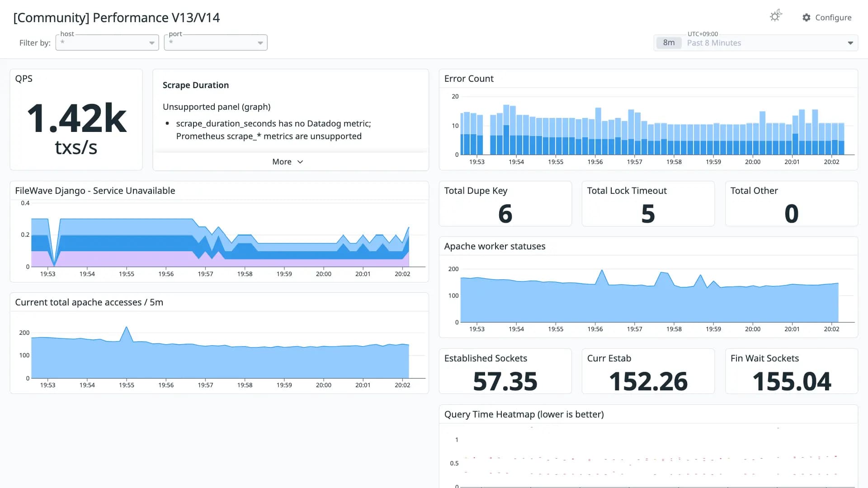Click the Total Lock Timeout value 5
The image size is (868, 488).
pyautogui.click(x=648, y=213)
